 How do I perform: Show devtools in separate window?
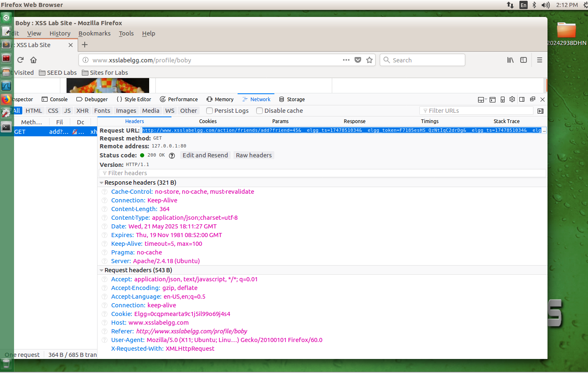tap(532, 99)
